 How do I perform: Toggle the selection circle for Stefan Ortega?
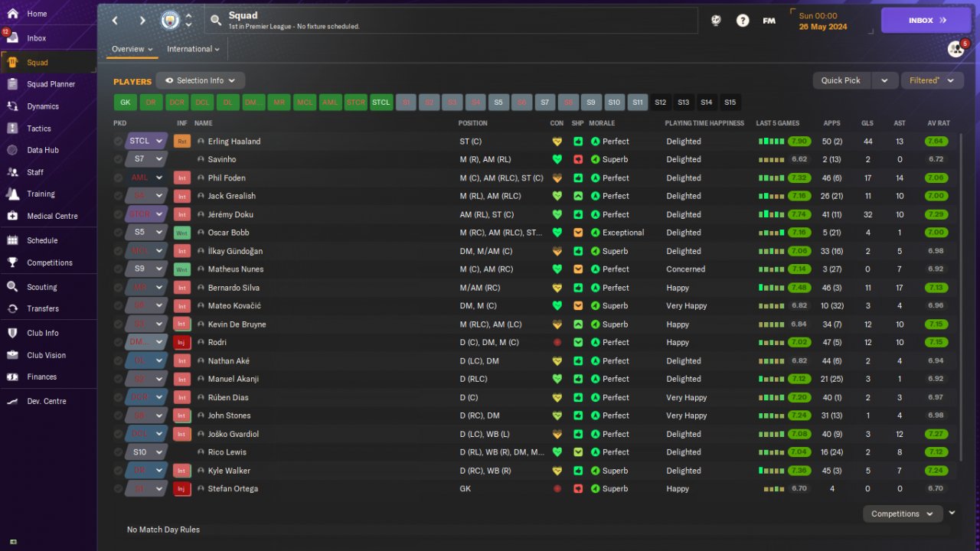tap(118, 489)
